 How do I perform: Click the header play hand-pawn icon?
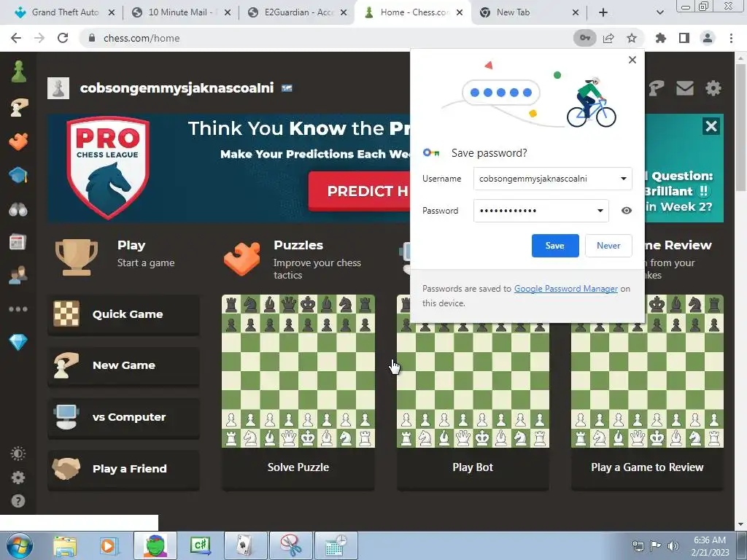(x=657, y=88)
